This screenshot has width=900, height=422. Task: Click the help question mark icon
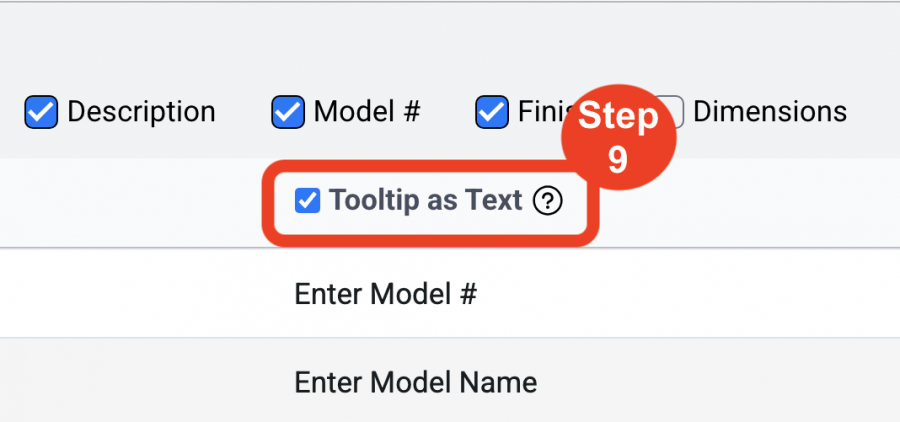(x=548, y=202)
